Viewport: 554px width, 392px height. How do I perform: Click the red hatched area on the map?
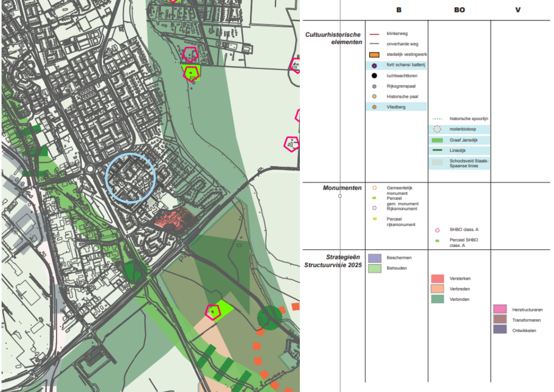tap(175, 219)
